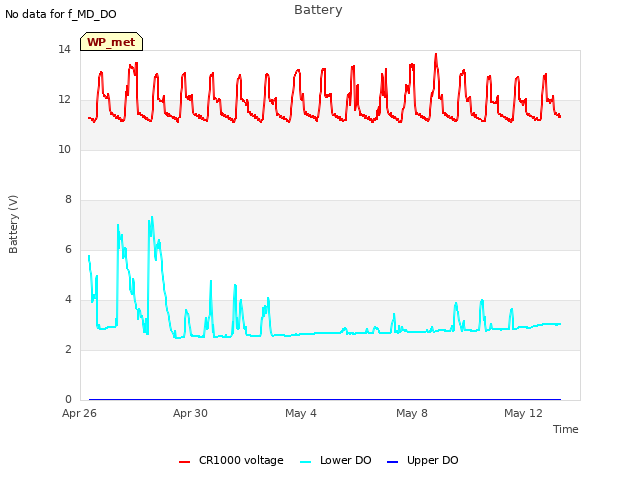This screenshot has width=640, height=480.
Task: Click the Battery (V) y-axis title
Action: pos(13,224)
